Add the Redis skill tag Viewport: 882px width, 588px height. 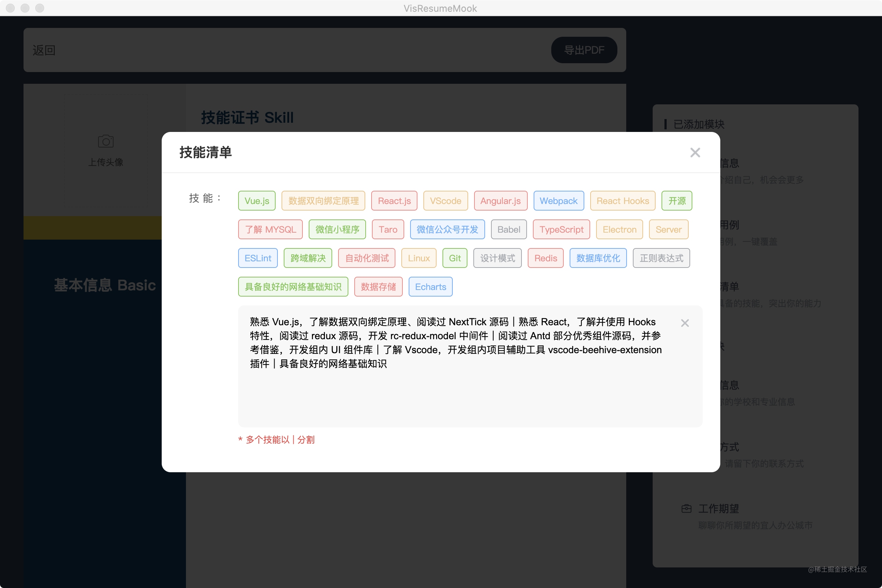pyautogui.click(x=545, y=258)
